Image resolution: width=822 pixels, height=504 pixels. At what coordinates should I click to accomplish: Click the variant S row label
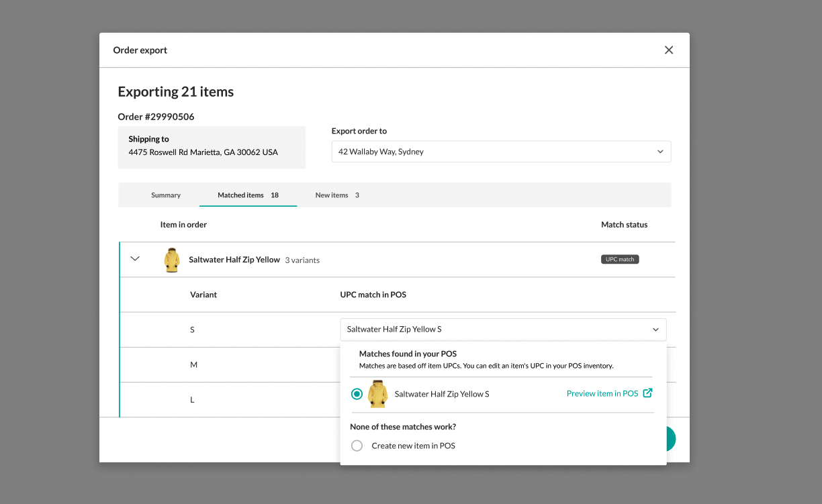192,330
